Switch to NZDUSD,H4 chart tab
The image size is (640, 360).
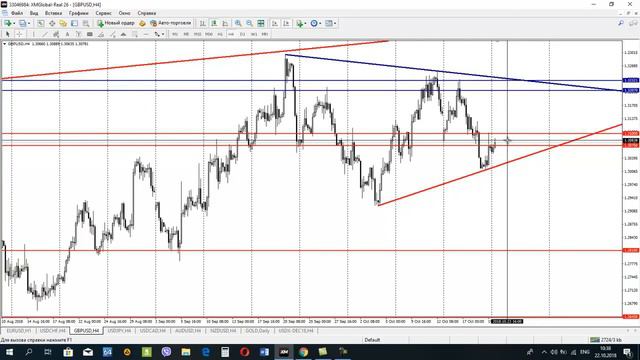click(223, 331)
